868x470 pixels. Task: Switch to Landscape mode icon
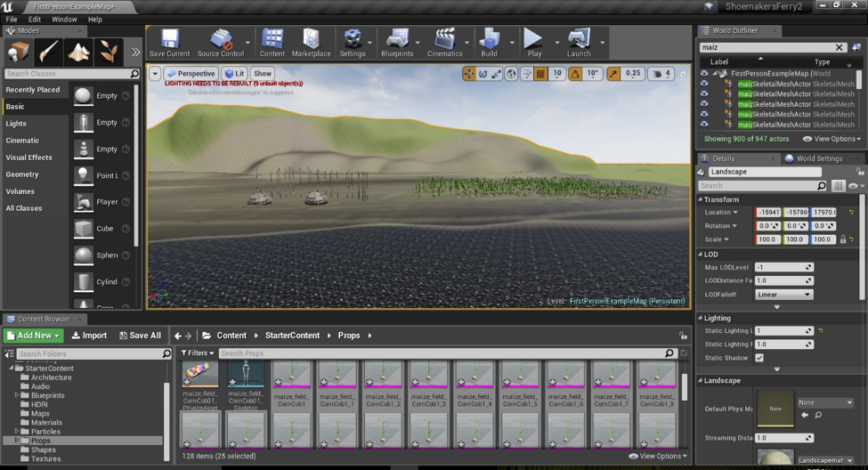coord(78,52)
